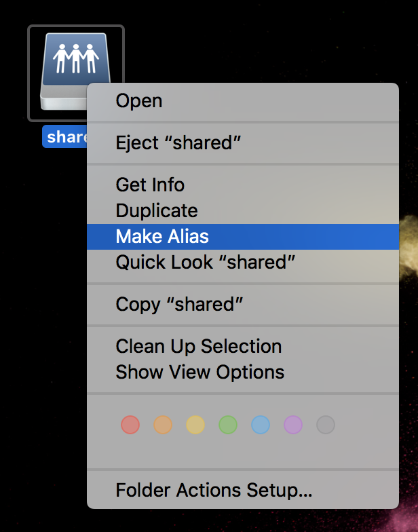Image resolution: width=418 pixels, height=532 pixels.
Task: Click Make Alias menu entry
Action: 162,236
